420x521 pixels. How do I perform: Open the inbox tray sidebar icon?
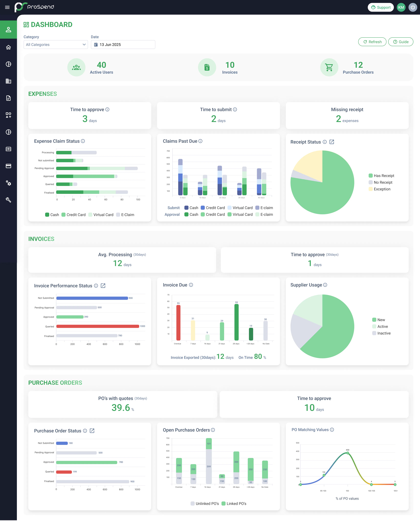click(x=8, y=149)
